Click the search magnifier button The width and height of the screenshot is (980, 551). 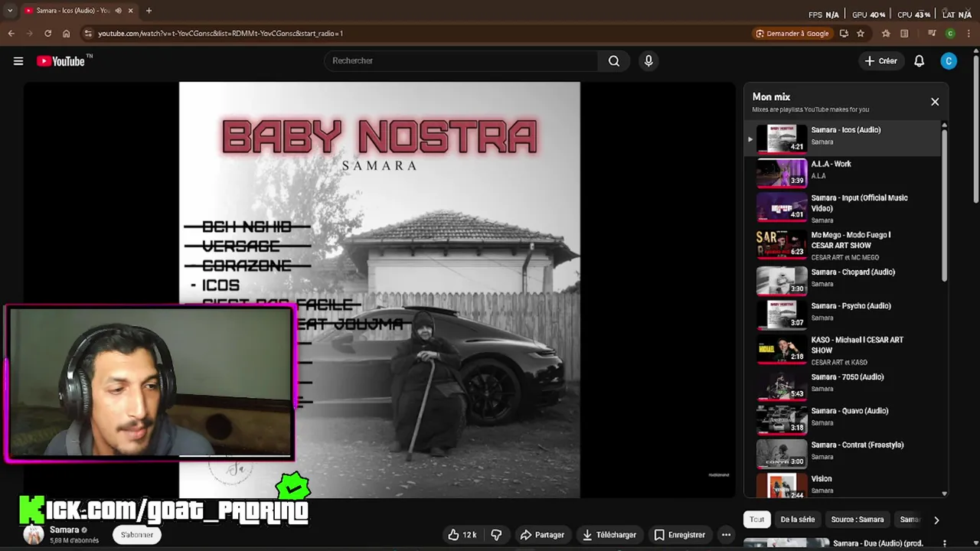click(x=614, y=61)
